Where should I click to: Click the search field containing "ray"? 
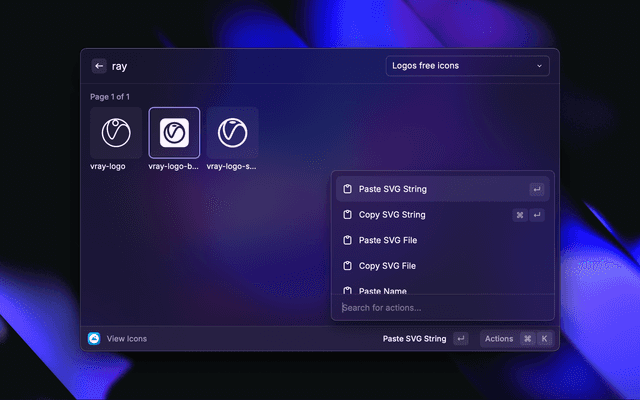pos(240,66)
